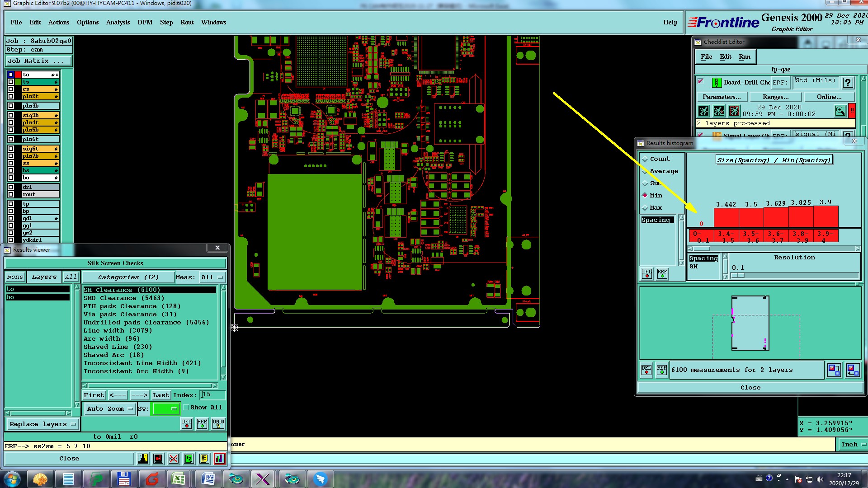Image resolution: width=868 pixels, height=488 pixels.
Task: Click the red exclamation alert icon
Action: (852, 111)
